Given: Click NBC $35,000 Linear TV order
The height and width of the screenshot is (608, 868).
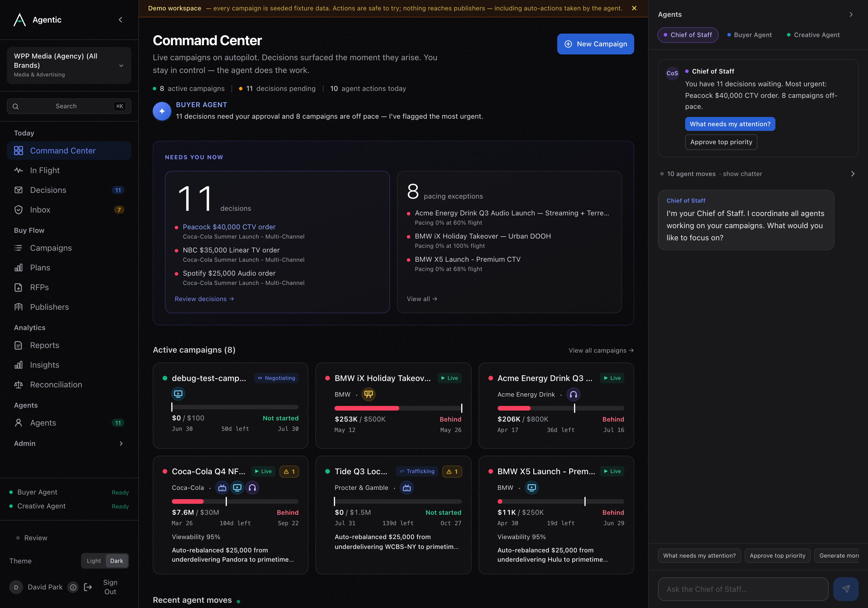Looking at the screenshot, I should coord(231,250).
